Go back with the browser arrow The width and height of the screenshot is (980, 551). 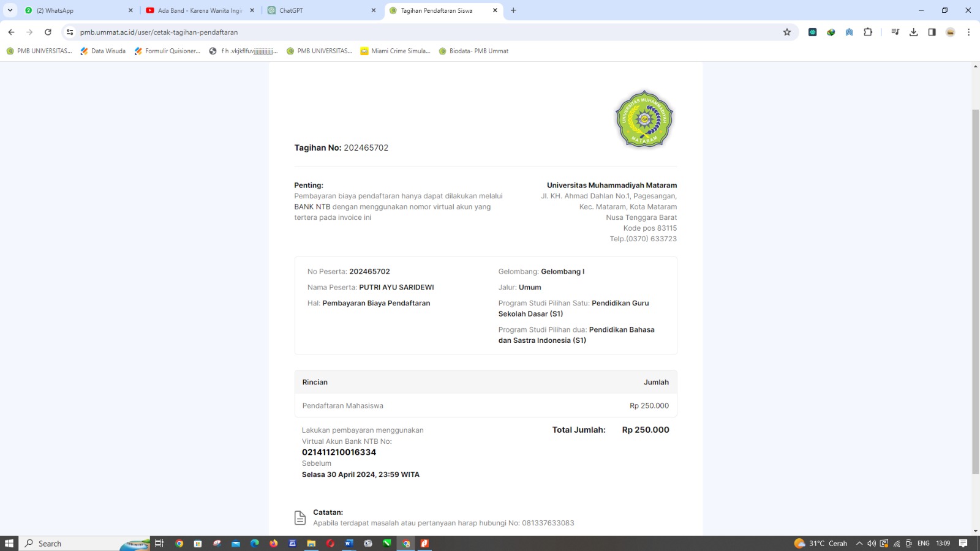click(x=11, y=32)
